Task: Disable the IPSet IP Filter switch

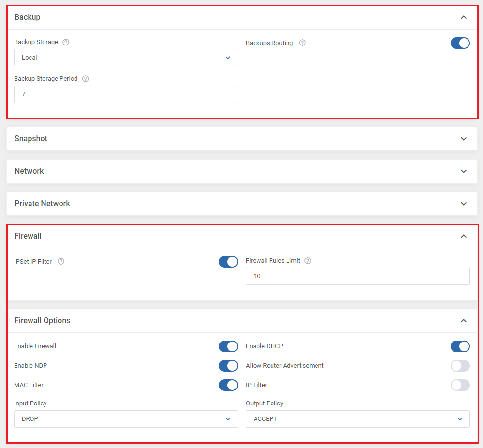Action: (x=228, y=262)
